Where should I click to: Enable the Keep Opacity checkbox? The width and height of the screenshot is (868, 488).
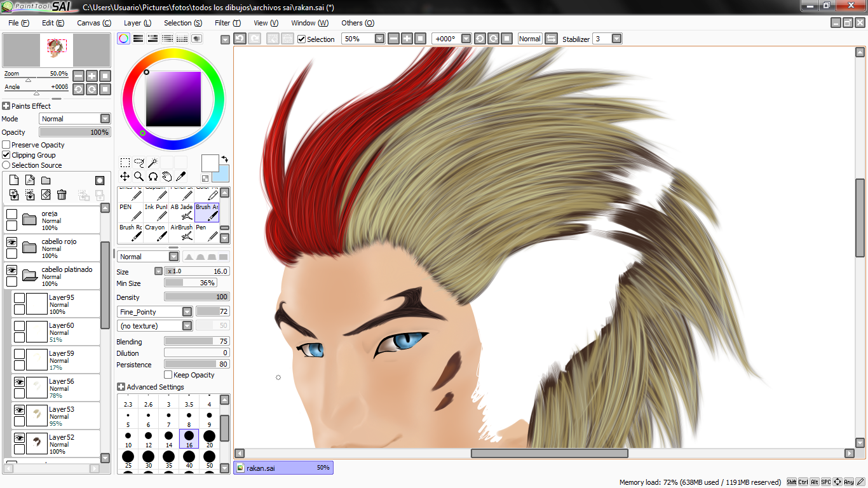point(168,375)
